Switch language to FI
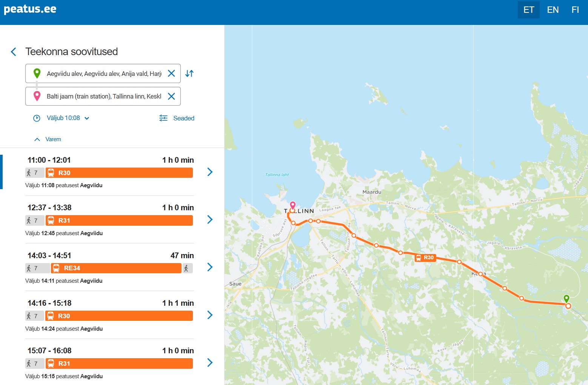Viewport: 588px width, 385px height. click(575, 10)
